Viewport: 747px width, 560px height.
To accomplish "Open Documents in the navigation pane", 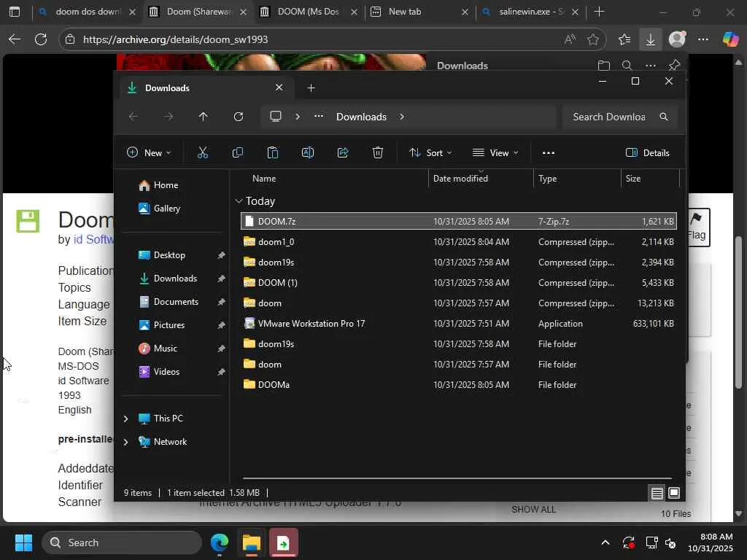I will pos(176,302).
